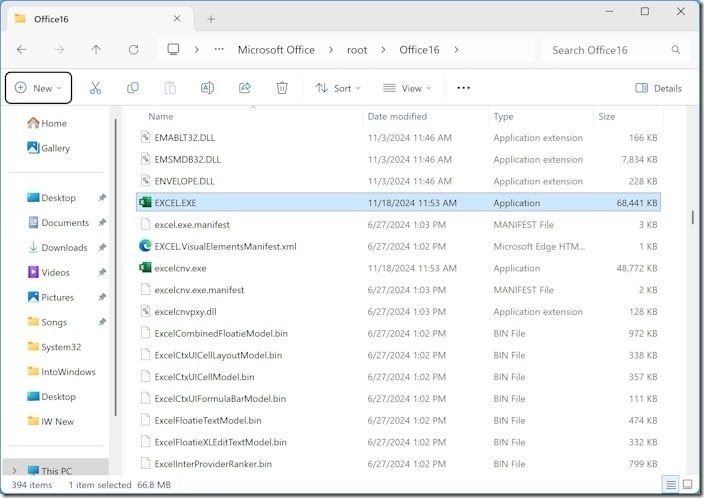Click the This PC monitor icon in the address bar
704x498 pixels.
173,49
